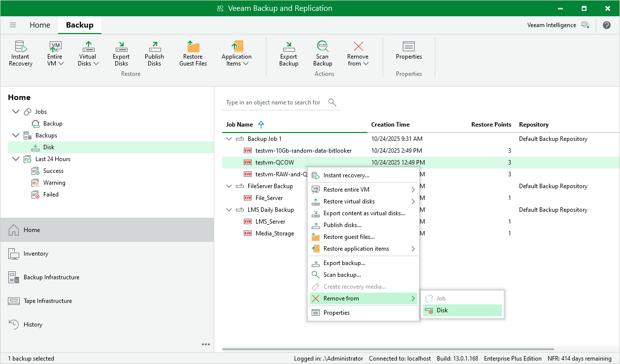The image size is (620, 364).
Task: Click the search magnifier icon
Action: click(x=332, y=102)
